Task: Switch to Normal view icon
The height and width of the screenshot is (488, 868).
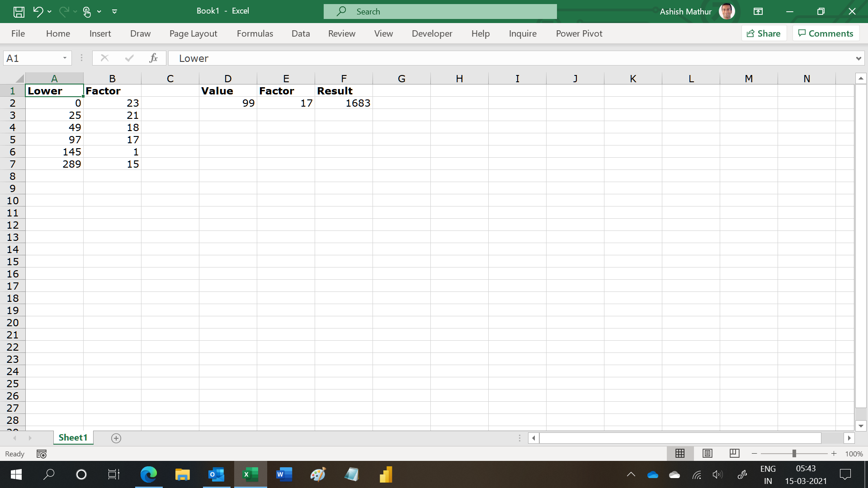Action: [680, 453]
